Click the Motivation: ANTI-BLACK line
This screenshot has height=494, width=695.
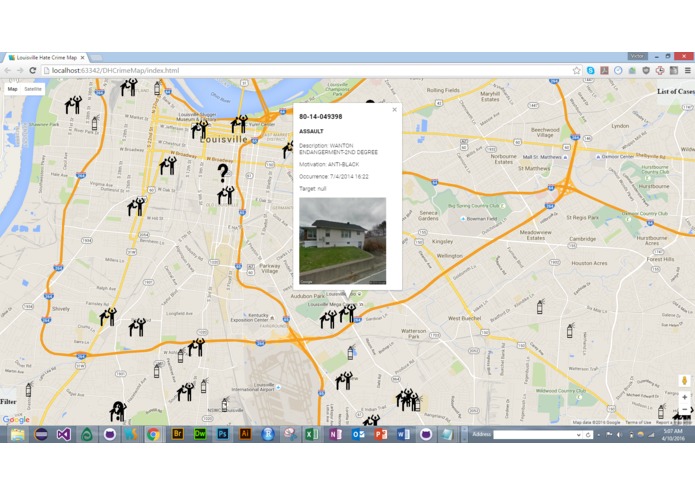coord(329,164)
